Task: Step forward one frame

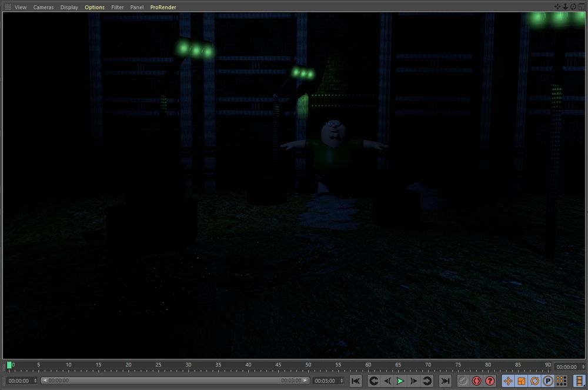Action: (413, 381)
